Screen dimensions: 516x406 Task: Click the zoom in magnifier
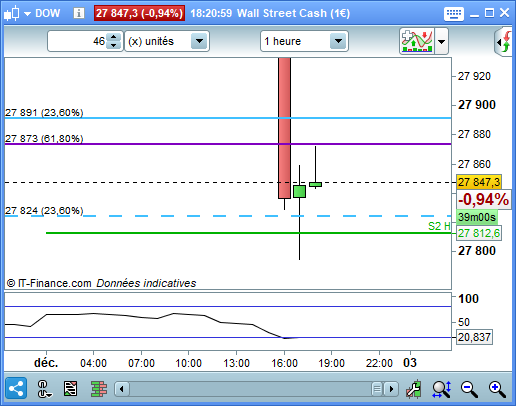coord(497,389)
